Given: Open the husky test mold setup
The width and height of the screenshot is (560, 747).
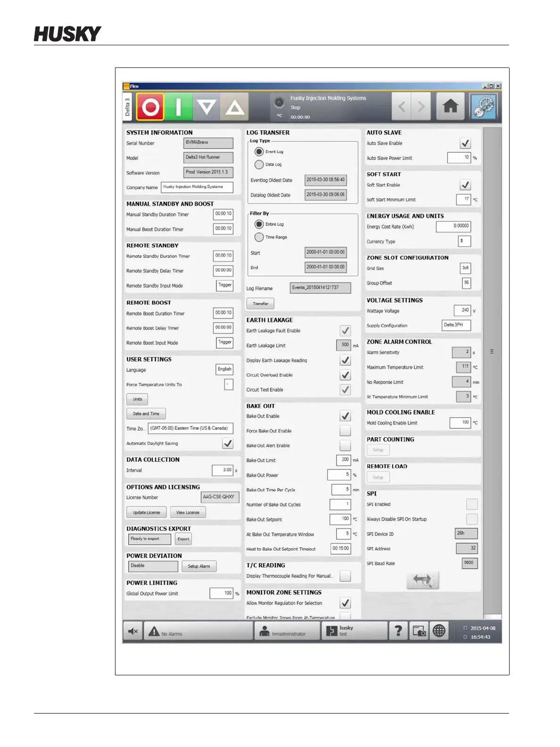Looking at the screenshot, I should [354, 631].
